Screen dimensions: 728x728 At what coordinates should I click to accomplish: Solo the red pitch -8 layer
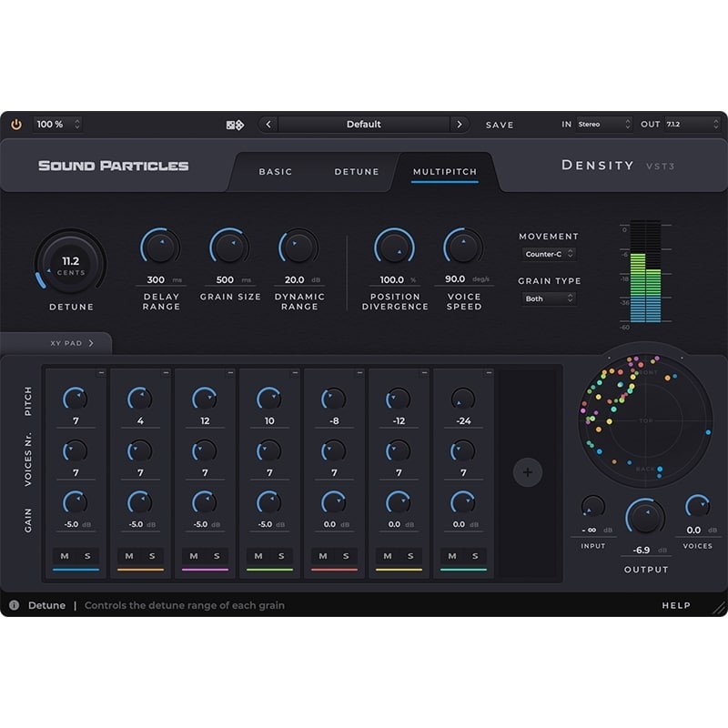346,556
